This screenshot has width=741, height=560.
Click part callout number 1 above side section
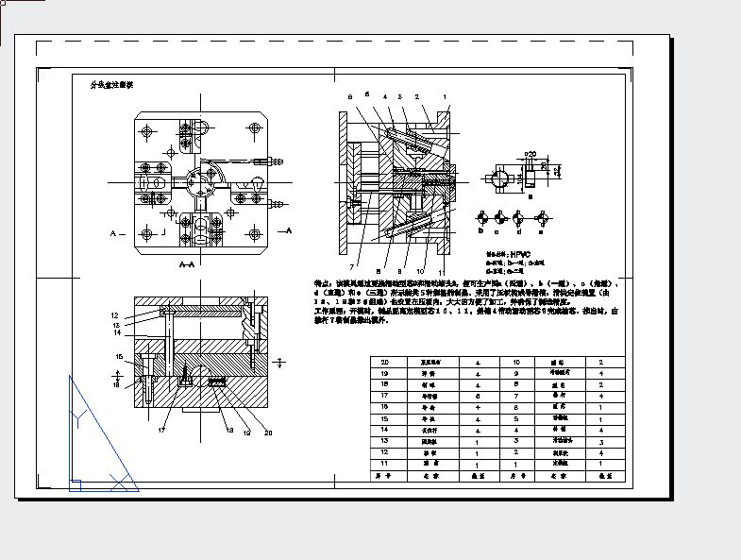coord(444,96)
